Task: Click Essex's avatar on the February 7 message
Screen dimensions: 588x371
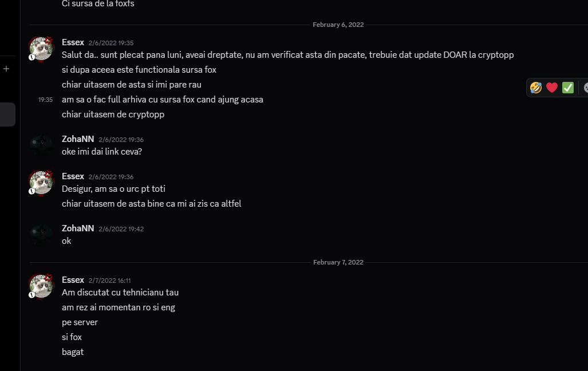Action: (41, 286)
